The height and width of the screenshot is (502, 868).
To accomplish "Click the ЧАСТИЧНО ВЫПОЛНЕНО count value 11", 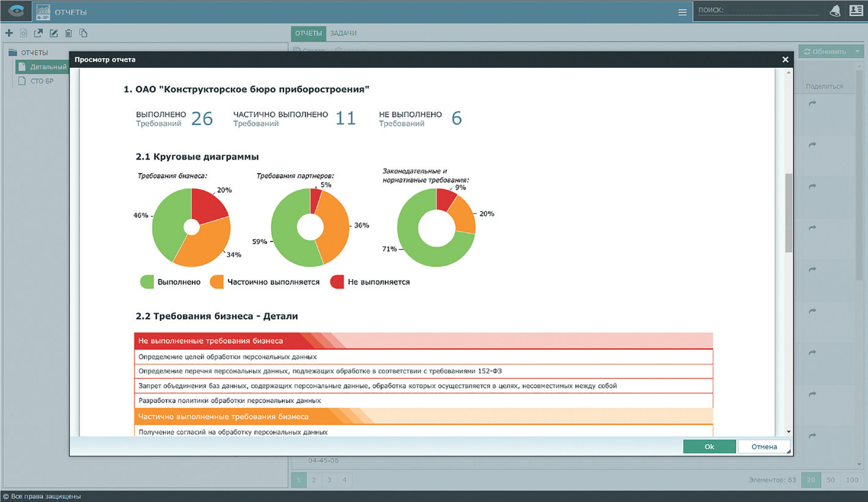I will pyautogui.click(x=345, y=119).
